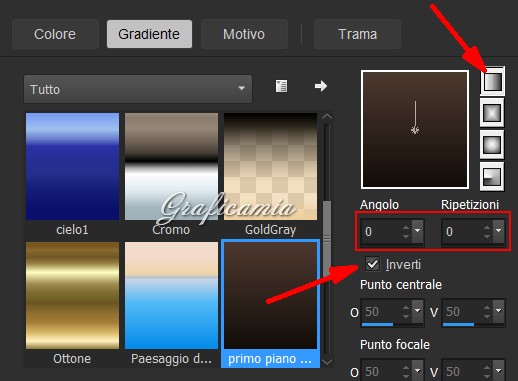Pick the cielo1 gradient thumbnail
The image size is (518, 381).
(x=72, y=166)
